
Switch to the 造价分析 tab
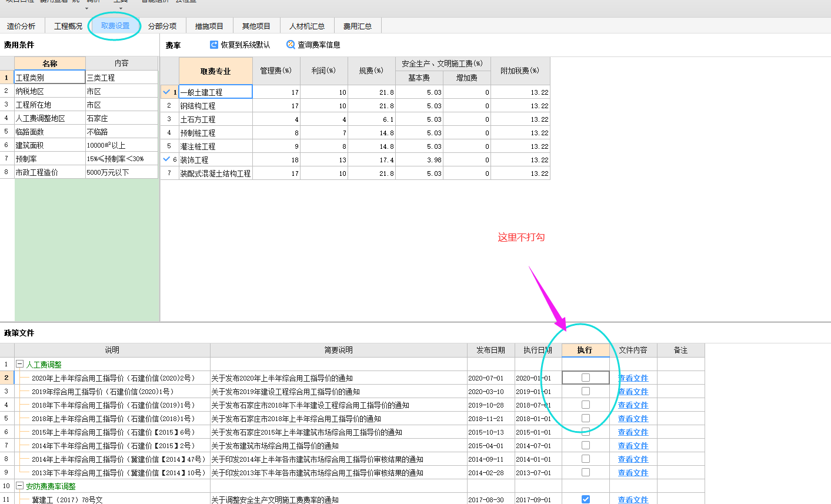click(21, 26)
